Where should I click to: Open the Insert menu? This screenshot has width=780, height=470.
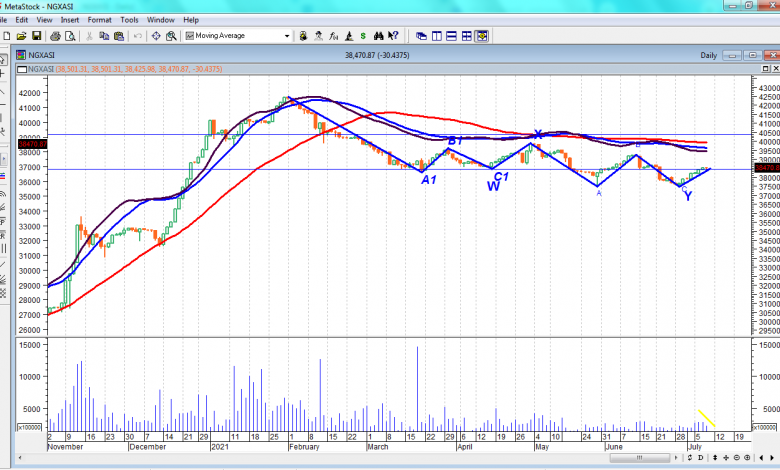tap(70, 20)
